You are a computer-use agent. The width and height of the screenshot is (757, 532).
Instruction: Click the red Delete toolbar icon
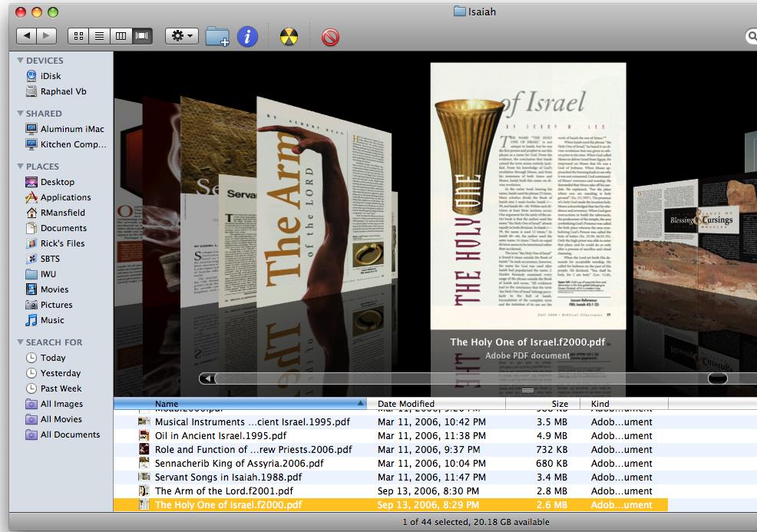330,36
